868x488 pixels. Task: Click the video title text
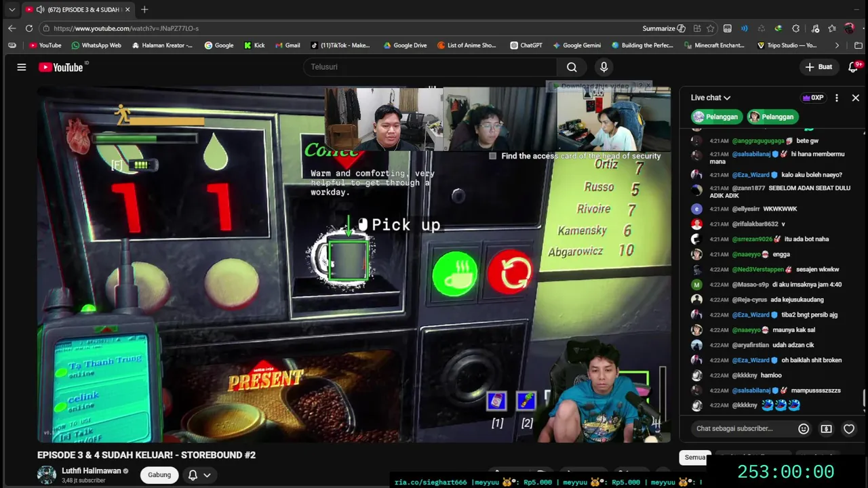tap(146, 455)
